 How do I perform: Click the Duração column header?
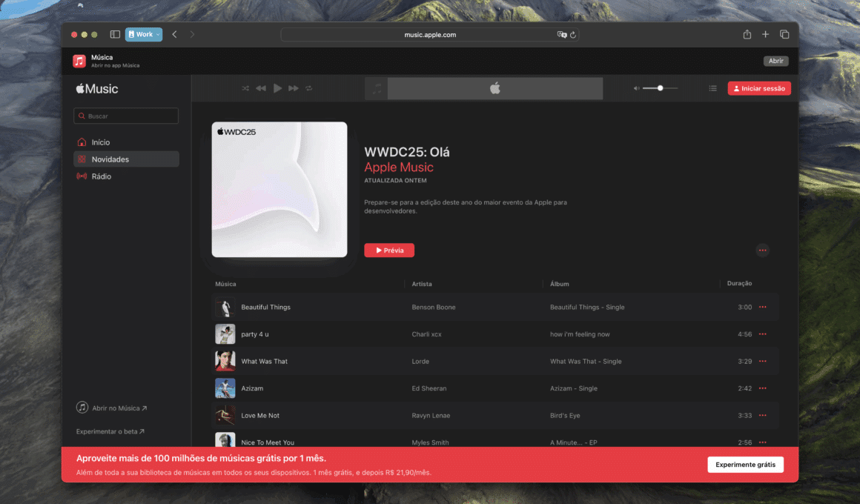point(739,284)
